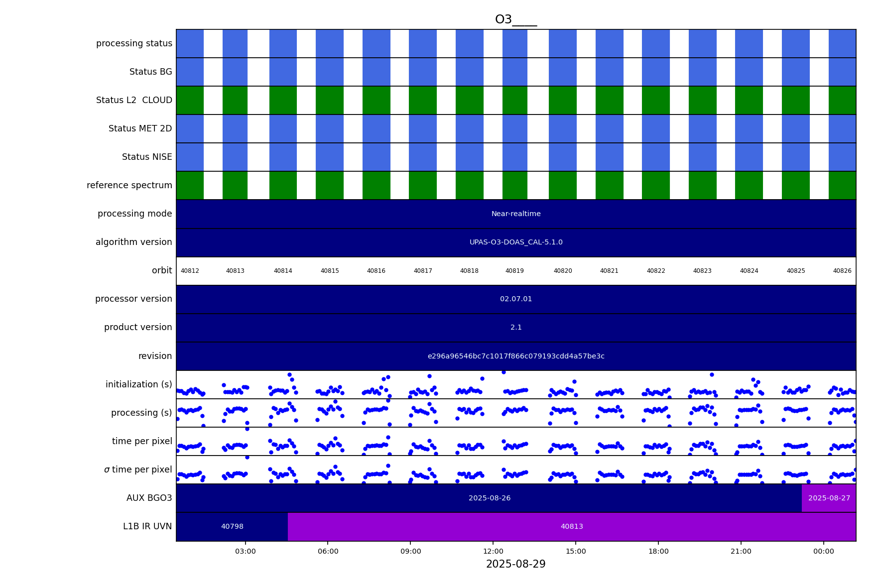Select the revision hash text

[515, 356]
